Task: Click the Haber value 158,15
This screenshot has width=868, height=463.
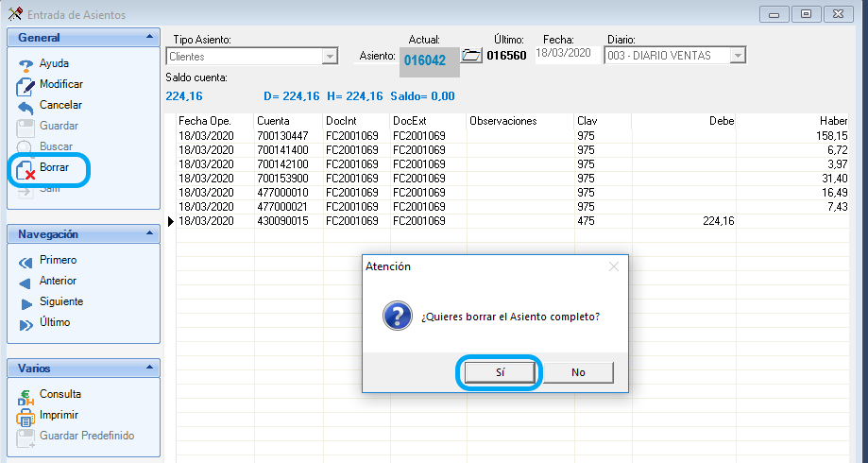Action: pos(831,136)
